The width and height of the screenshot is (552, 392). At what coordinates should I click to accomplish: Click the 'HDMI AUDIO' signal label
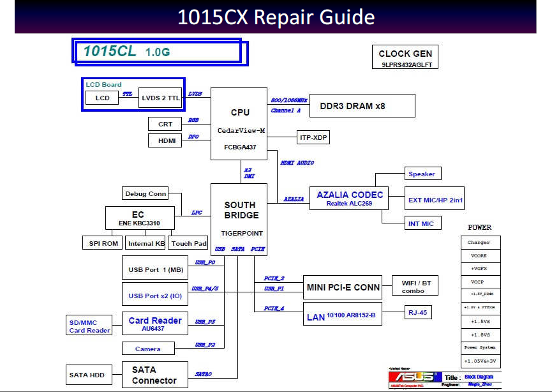tap(297, 163)
